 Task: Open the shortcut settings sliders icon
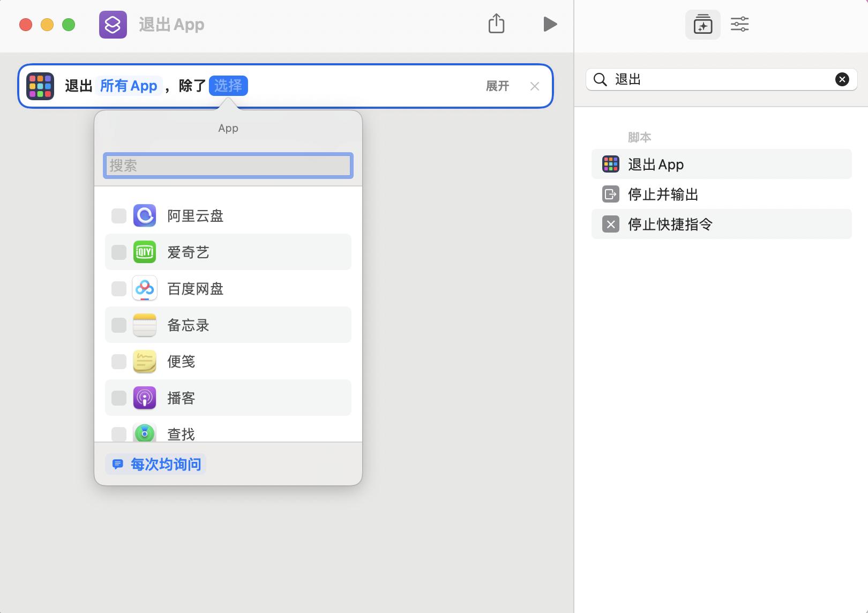(x=740, y=24)
